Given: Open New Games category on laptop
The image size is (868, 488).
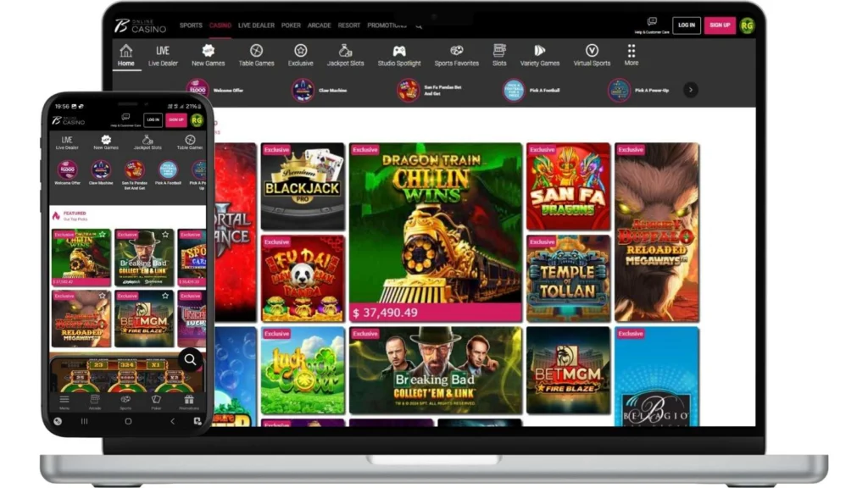Looking at the screenshot, I should tap(209, 55).
